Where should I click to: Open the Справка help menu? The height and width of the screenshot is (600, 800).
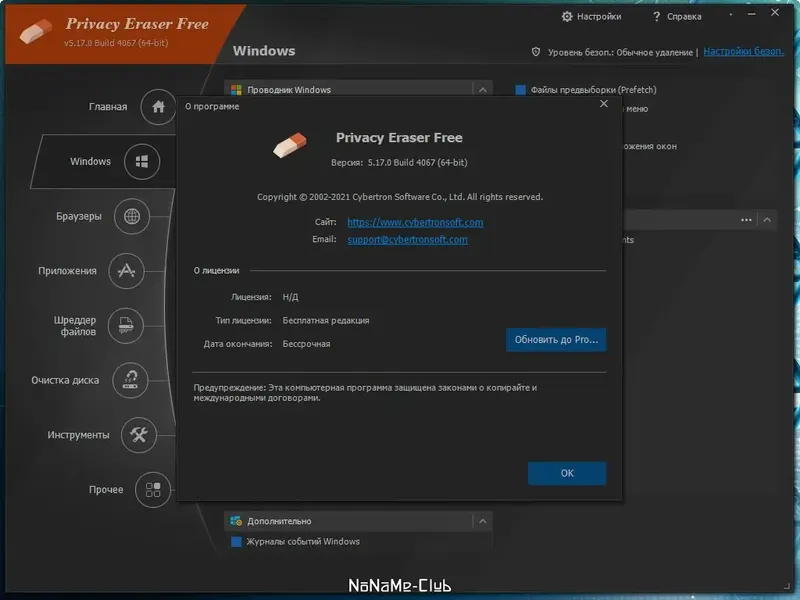[677, 16]
